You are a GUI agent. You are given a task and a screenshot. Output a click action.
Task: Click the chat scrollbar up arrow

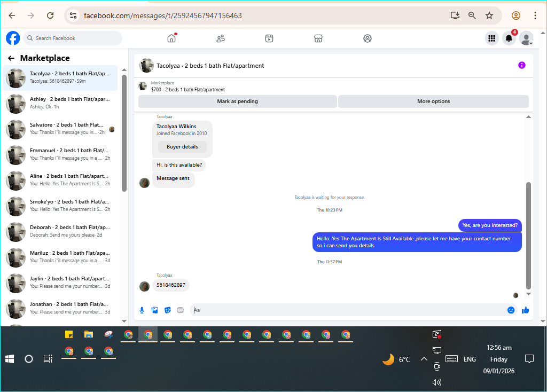coord(528,117)
